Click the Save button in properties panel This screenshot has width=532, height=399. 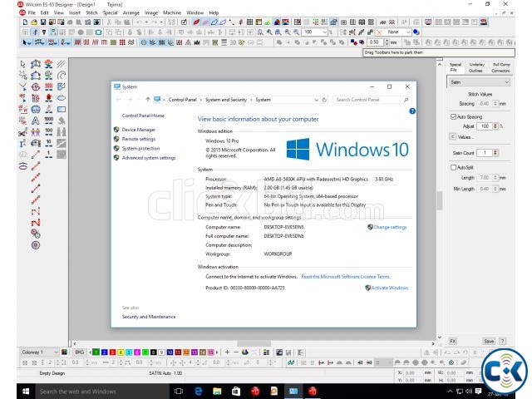[x=489, y=342]
